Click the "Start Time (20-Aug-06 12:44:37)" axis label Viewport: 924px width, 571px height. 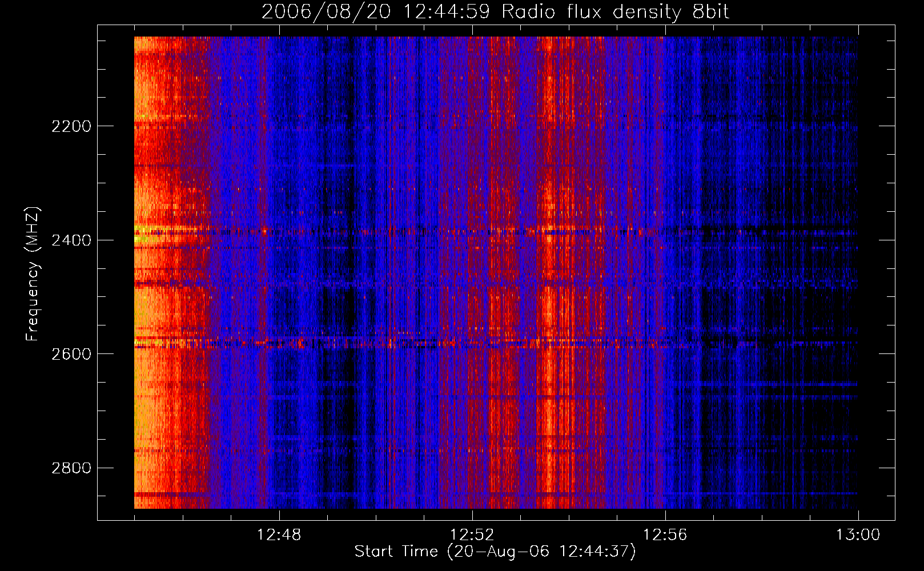tap(495, 552)
